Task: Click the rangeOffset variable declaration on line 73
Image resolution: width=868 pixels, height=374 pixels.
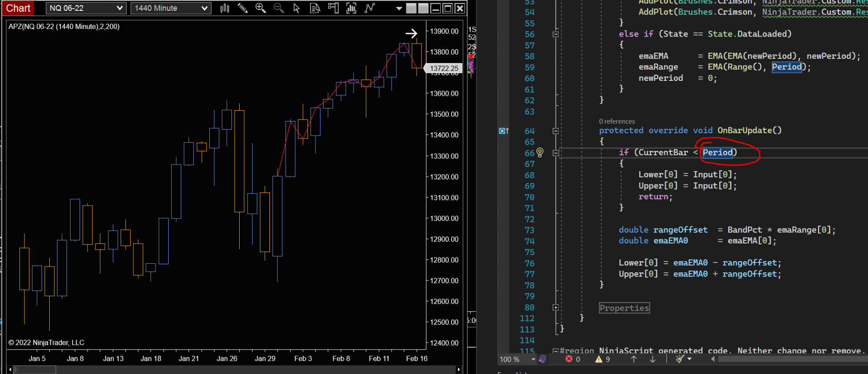Action: click(680, 230)
